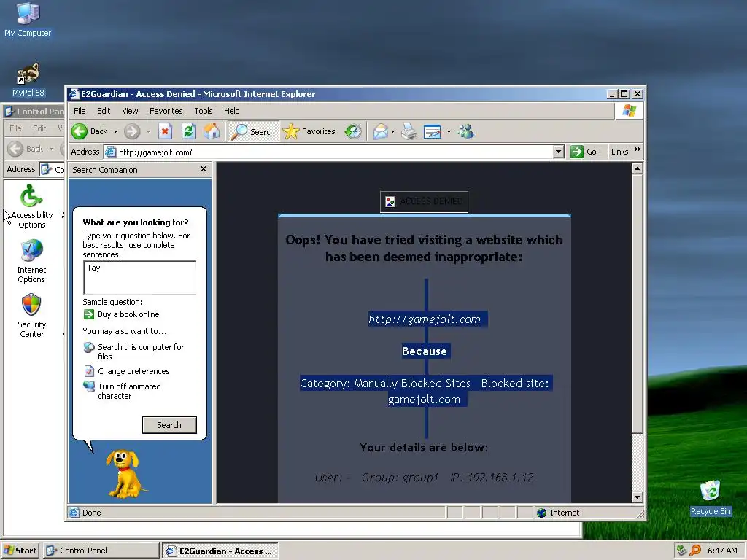Open the File menu in Internet Explorer
This screenshot has height=560, width=747.
click(x=80, y=111)
